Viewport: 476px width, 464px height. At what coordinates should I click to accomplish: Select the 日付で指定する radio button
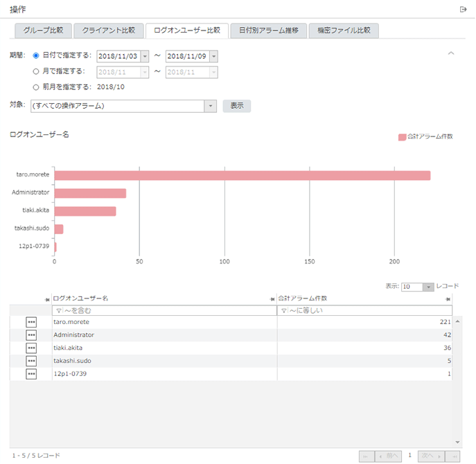[36, 55]
